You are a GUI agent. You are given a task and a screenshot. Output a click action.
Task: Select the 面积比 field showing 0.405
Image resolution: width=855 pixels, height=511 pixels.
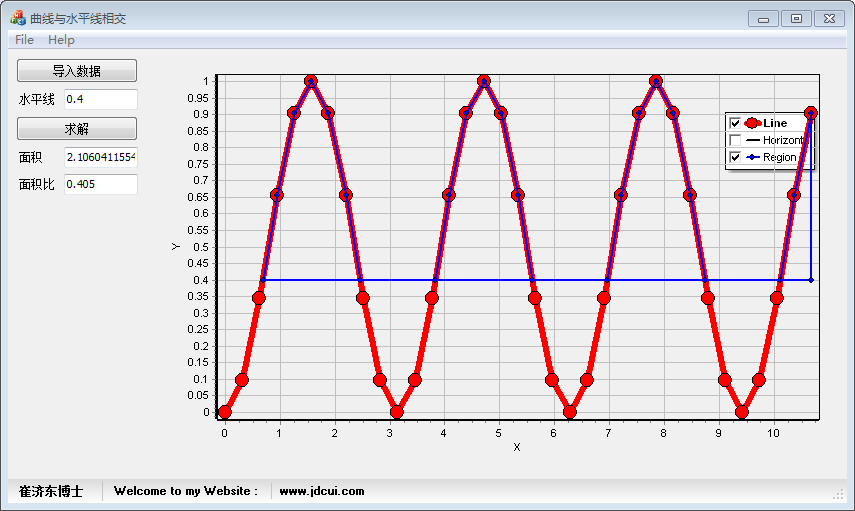100,184
